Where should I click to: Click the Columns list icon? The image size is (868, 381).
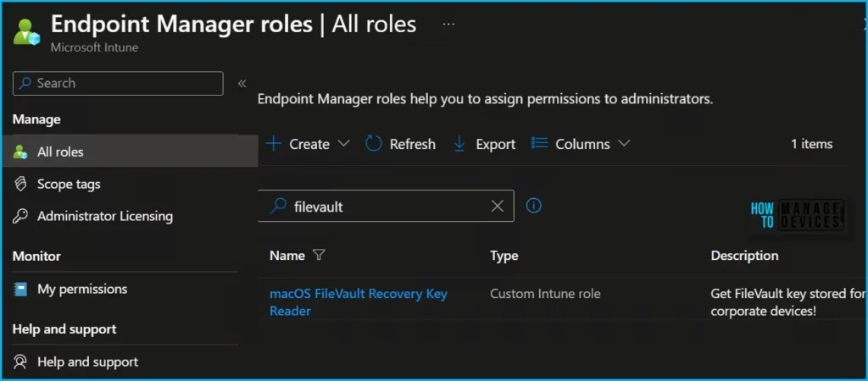(x=539, y=144)
